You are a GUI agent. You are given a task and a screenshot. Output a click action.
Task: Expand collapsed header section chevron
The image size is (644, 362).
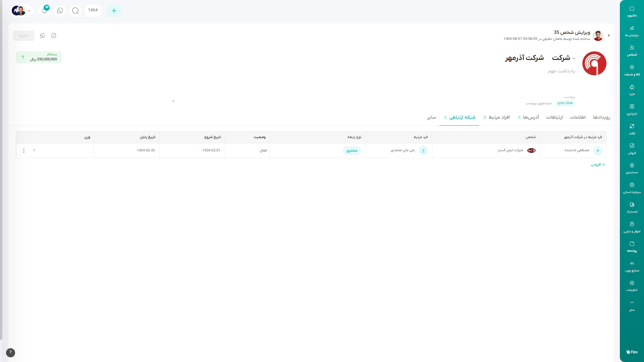click(x=173, y=101)
